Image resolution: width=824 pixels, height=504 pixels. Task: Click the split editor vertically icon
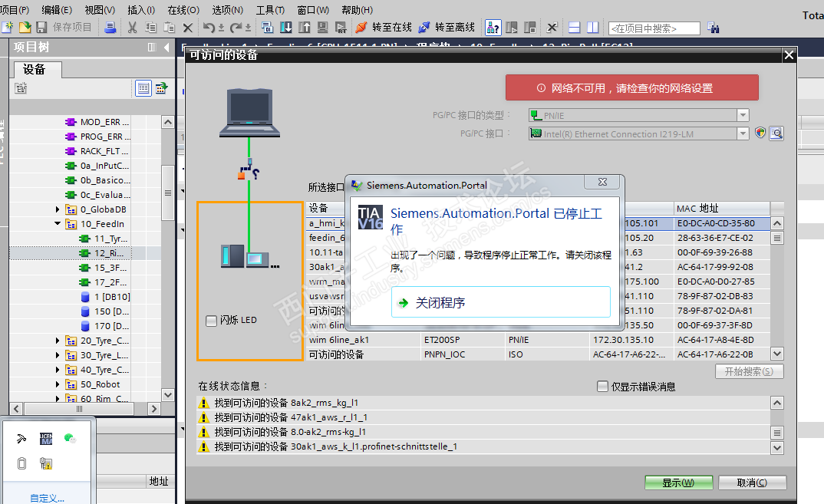click(x=593, y=28)
